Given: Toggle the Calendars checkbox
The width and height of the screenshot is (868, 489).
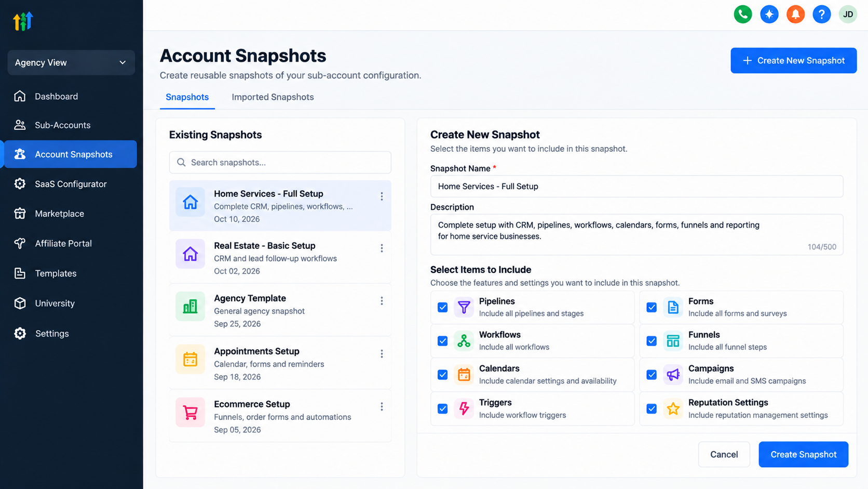Looking at the screenshot, I should [442, 375].
